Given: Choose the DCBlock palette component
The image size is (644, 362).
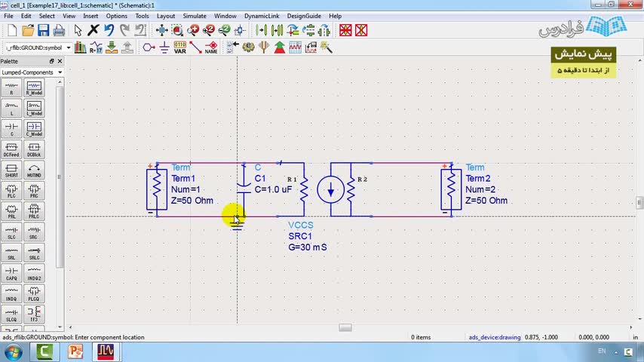Looking at the screenshot, I should 34,150.
